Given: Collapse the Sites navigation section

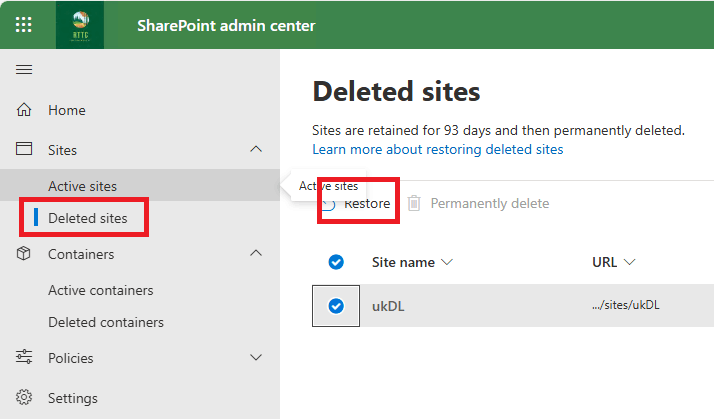Looking at the screenshot, I should coord(256,149).
